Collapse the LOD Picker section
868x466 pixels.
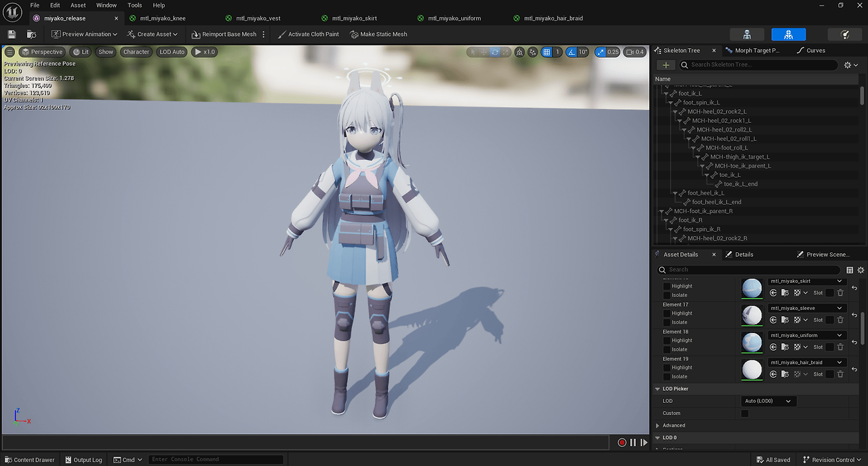click(x=658, y=389)
